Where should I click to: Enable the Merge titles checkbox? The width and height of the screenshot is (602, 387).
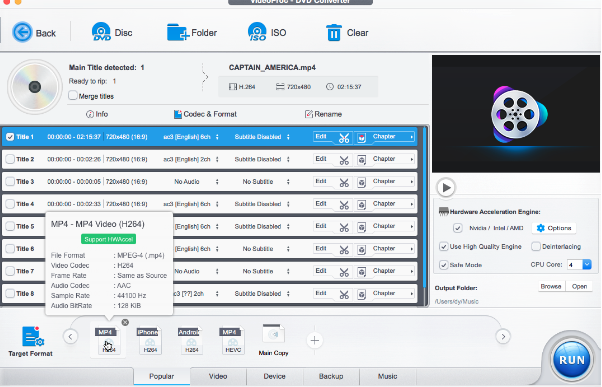[x=73, y=95]
